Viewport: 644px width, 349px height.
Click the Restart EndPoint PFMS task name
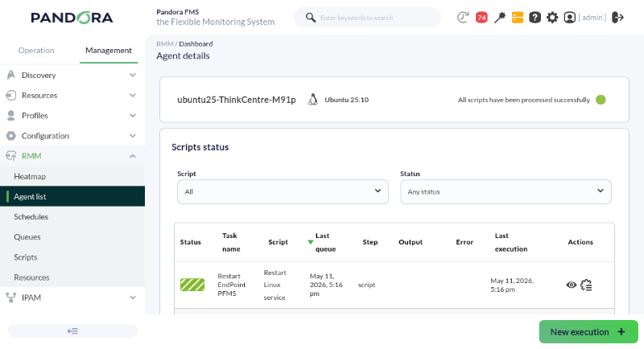click(x=232, y=285)
